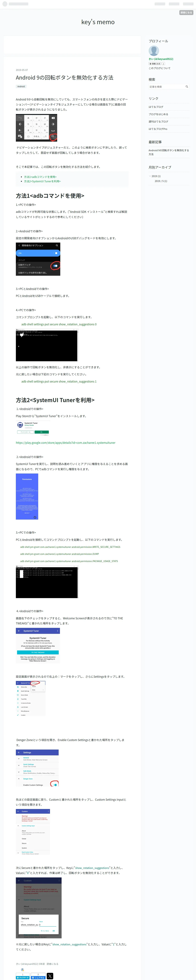Open the ブログをはじめる sidebar link

pos(158,114)
